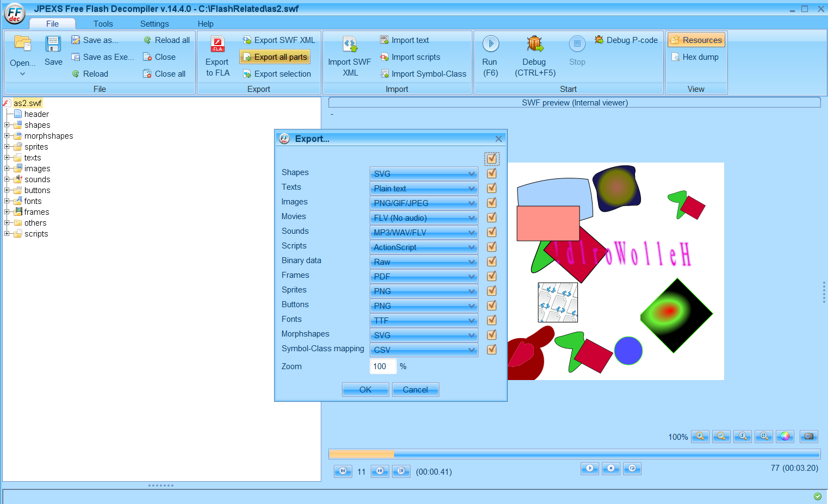Expand the sprites tree node
The width and height of the screenshot is (828, 504).
point(7,147)
